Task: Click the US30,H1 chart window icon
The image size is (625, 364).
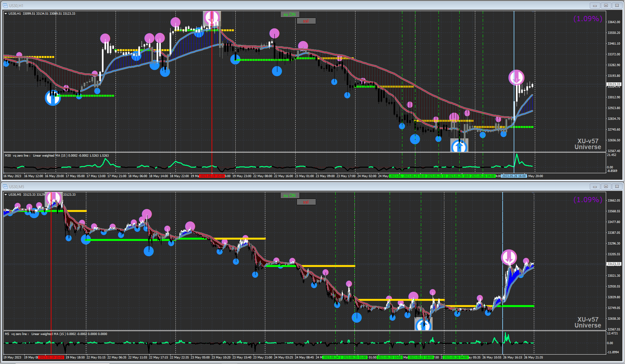Action: pyautogui.click(x=5, y=6)
